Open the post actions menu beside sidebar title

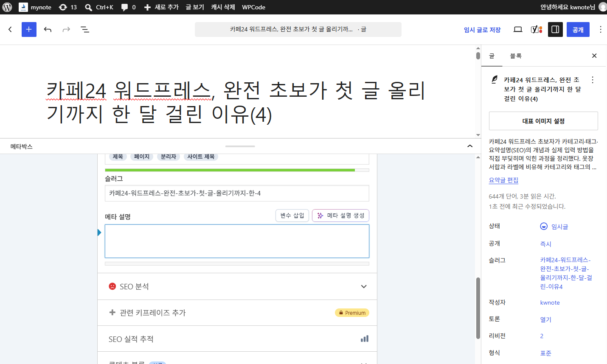[x=593, y=80]
